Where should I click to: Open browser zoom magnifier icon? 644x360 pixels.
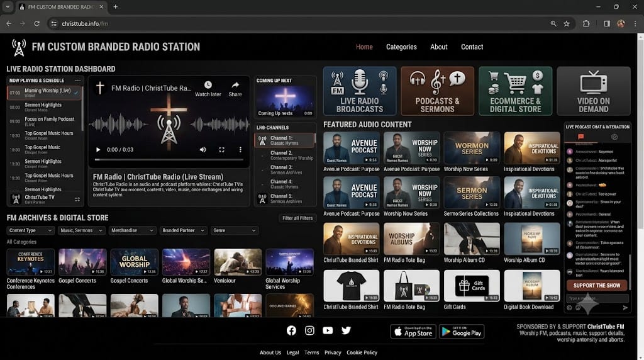(553, 24)
